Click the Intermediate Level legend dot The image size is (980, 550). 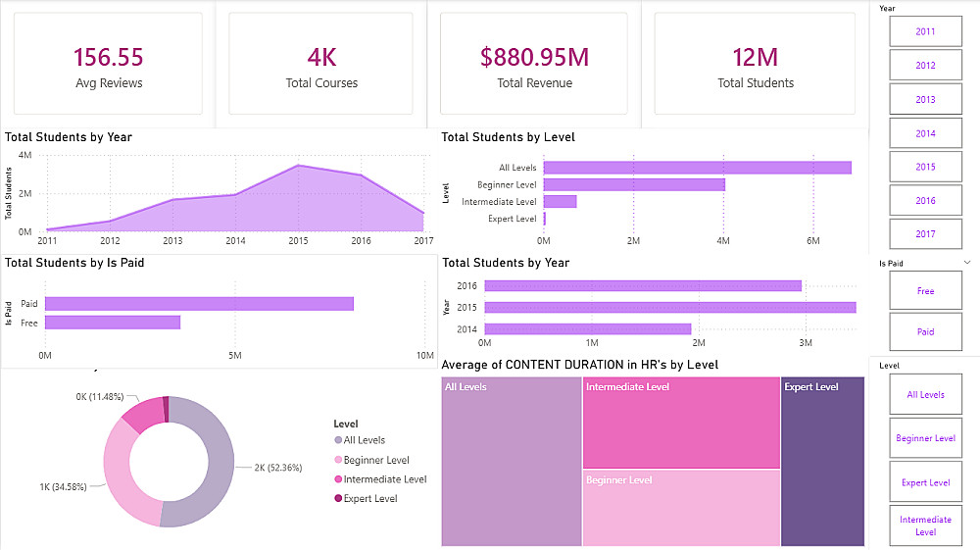coord(338,479)
